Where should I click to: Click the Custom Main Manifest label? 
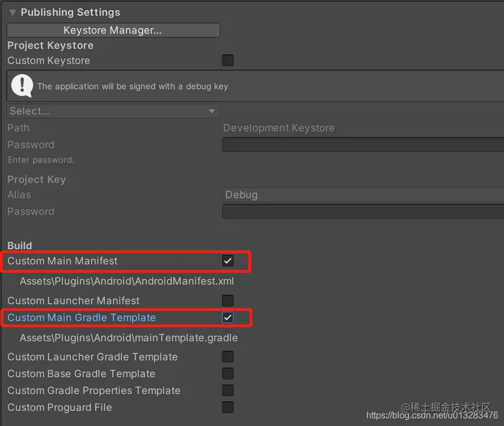tap(62, 260)
